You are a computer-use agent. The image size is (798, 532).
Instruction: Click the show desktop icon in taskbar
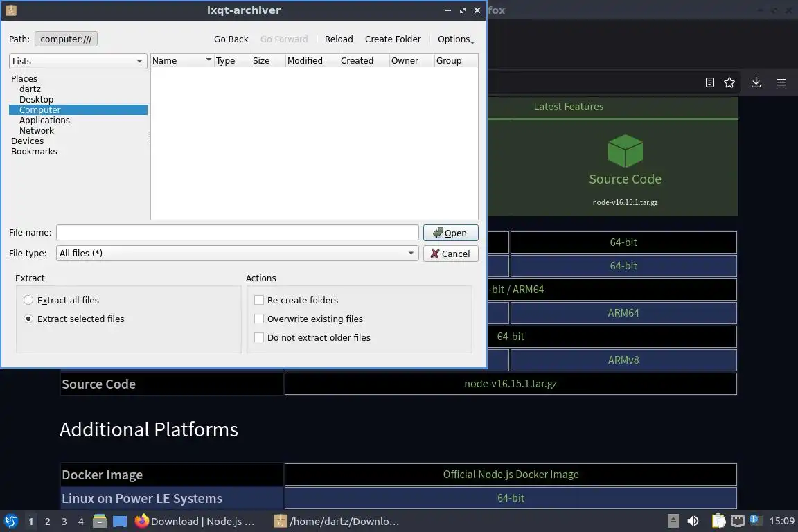click(x=120, y=522)
